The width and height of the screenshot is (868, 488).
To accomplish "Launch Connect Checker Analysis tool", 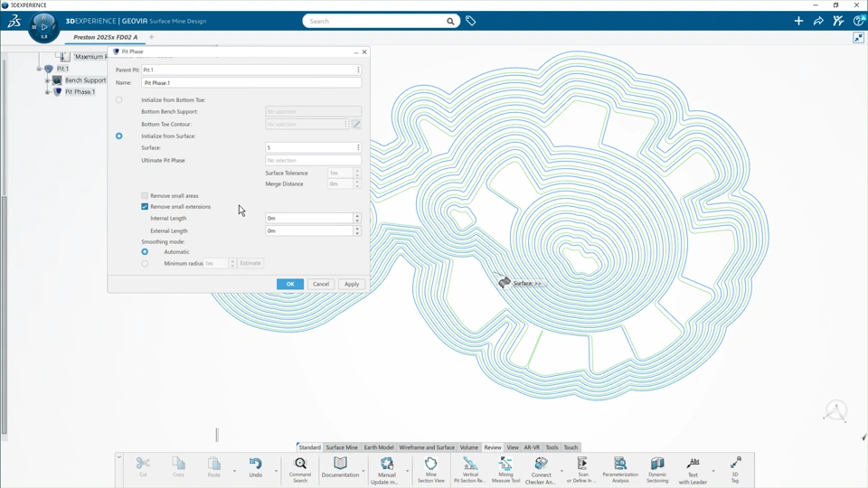I will pyautogui.click(x=541, y=470).
